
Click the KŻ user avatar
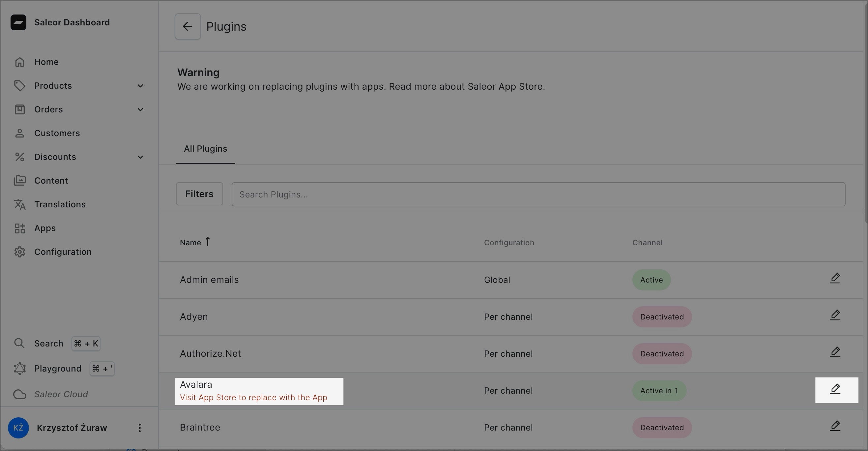pos(18,428)
